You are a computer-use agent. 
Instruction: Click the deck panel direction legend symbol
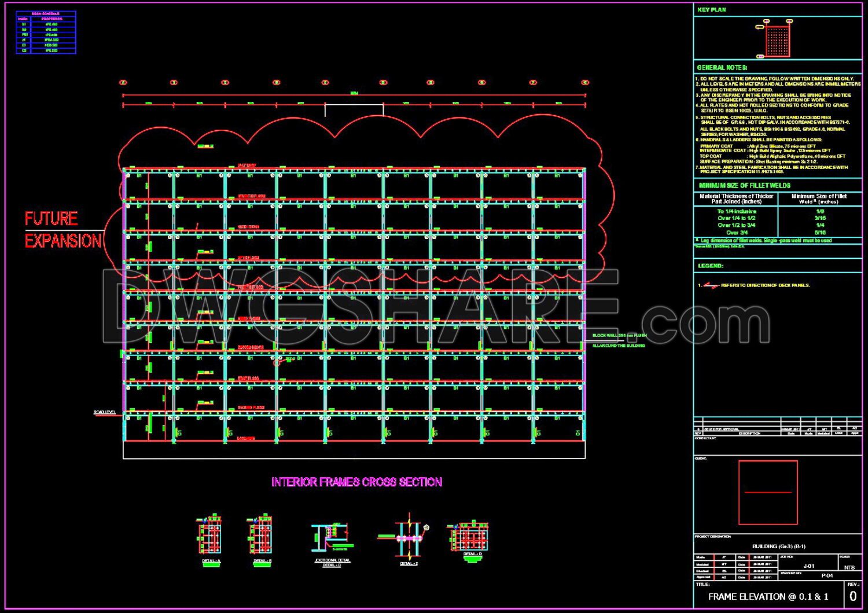tap(711, 285)
